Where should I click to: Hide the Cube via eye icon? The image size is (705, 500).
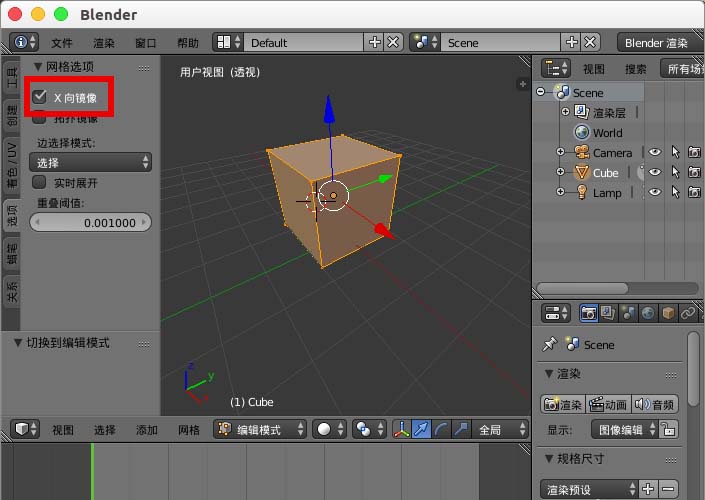point(656,173)
